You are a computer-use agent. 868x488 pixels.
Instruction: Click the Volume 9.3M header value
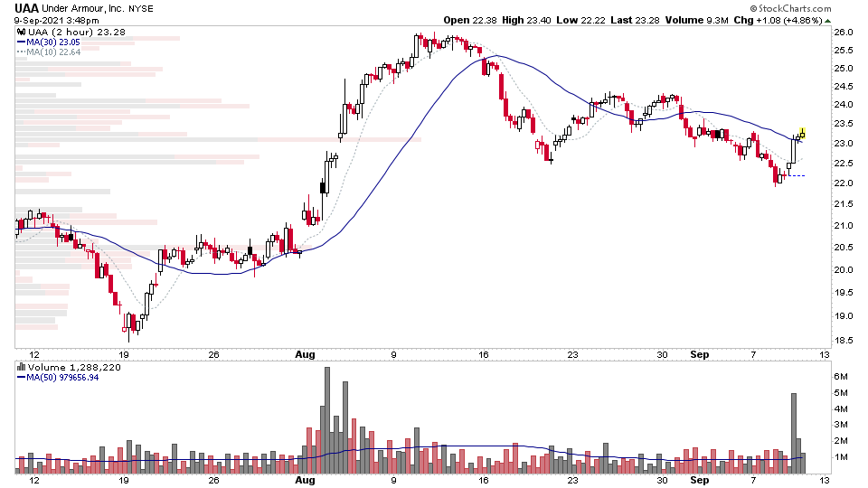click(696, 20)
